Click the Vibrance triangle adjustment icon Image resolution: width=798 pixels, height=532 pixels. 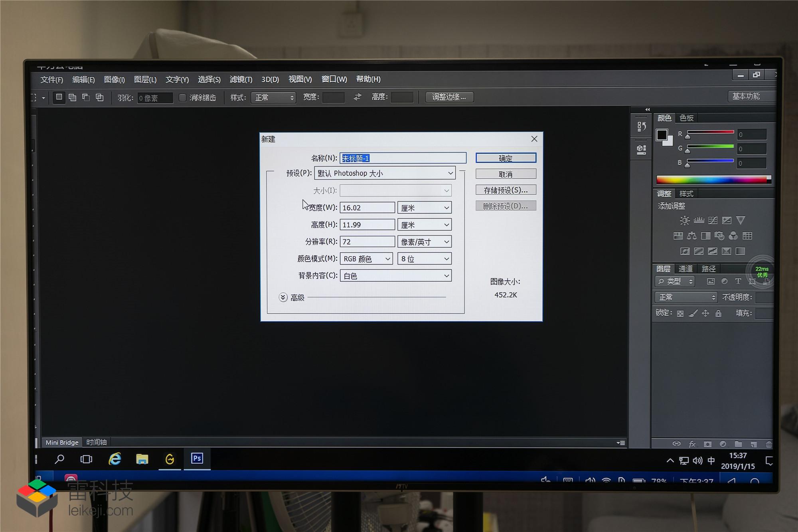(741, 220)
